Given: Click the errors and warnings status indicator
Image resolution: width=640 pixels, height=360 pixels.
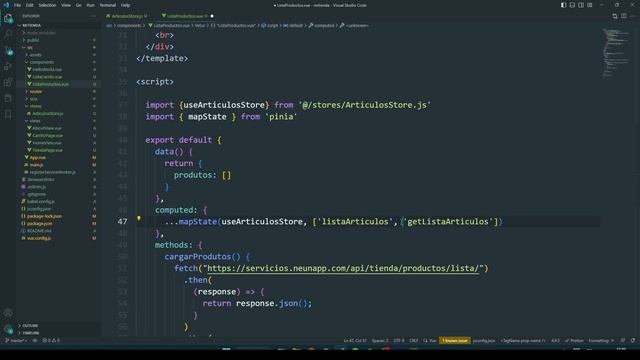Looking at the screenshot, I should (x=51, y=340).
